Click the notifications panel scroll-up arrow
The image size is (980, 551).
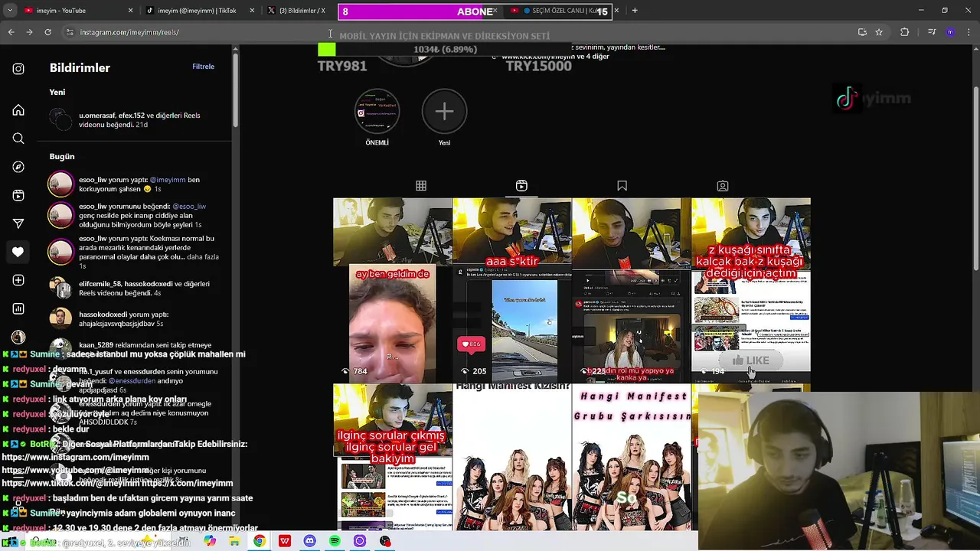point(235,49)
